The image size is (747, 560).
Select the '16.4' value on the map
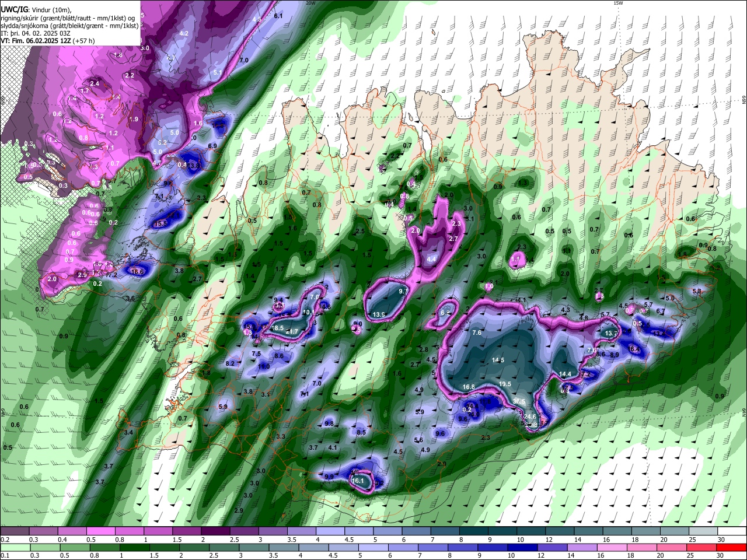pyautogui.click(x=634, y=349)
